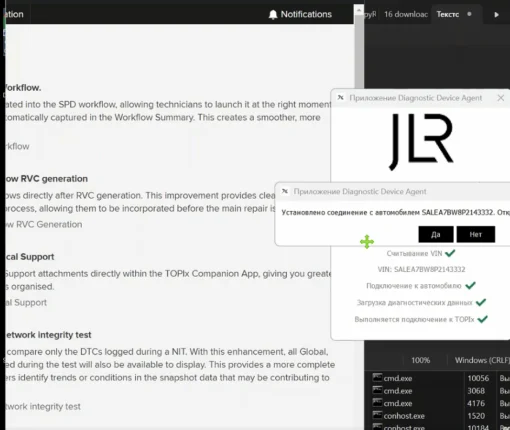Click the icon of cmd.exe PID 4176
This screenshot has width=510, height=430.
[377, 402]
